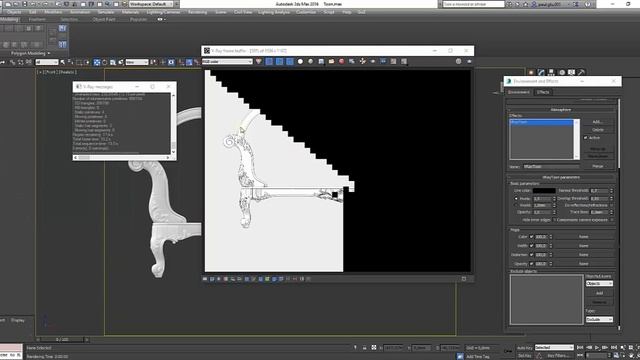Select the Pixels width radio button

pos(516,198)
